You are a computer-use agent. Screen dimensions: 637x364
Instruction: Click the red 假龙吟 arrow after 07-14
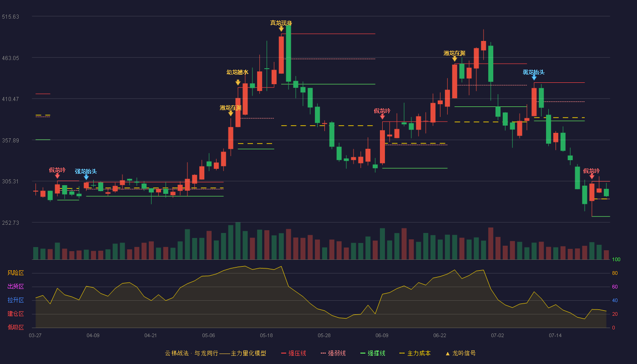591,176
